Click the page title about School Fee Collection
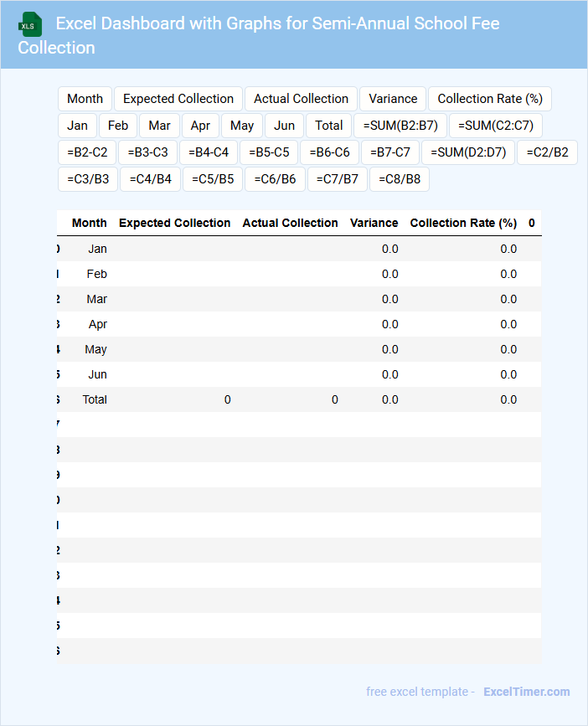588x726 pixels. pos(259,36)
